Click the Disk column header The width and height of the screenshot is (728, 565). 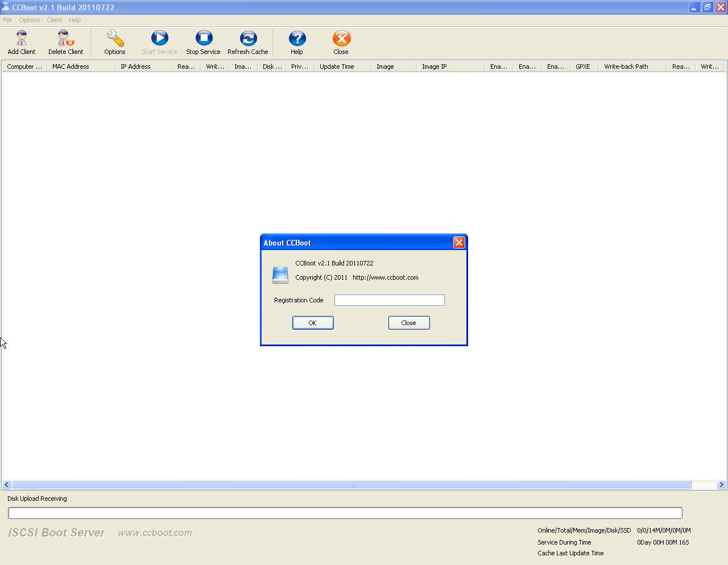point(272,67)
